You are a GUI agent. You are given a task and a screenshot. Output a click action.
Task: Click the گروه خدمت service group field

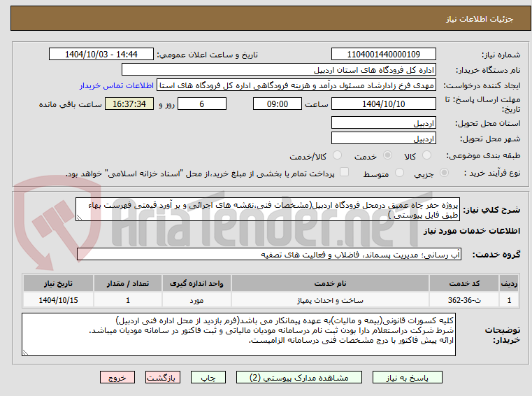[x=269, y=255]
